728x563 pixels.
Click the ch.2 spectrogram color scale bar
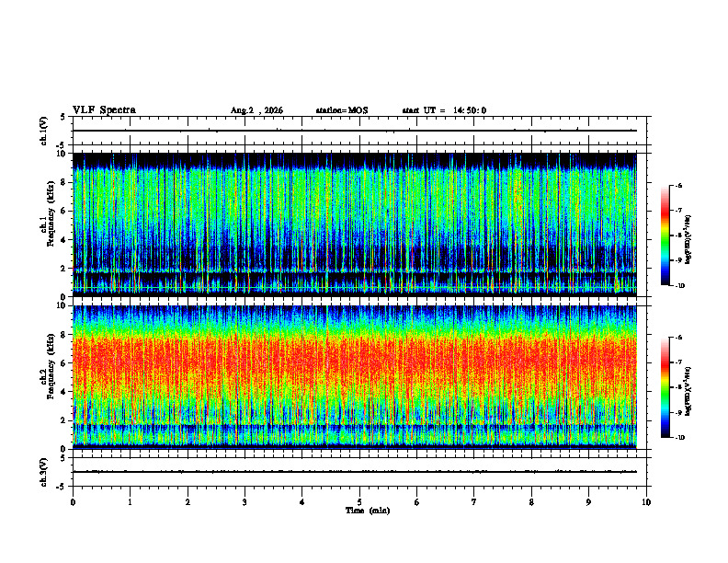665,387
